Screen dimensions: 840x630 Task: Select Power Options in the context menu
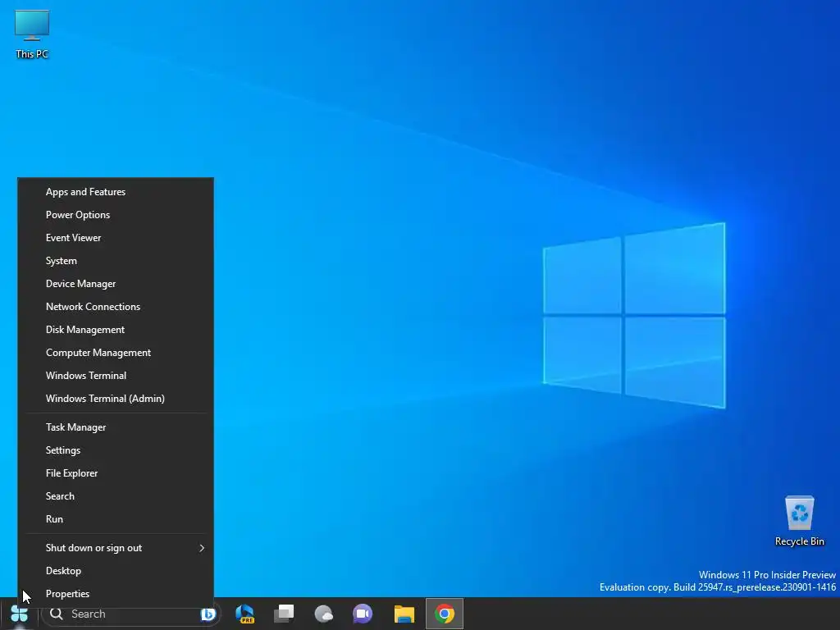click(116, 215)
